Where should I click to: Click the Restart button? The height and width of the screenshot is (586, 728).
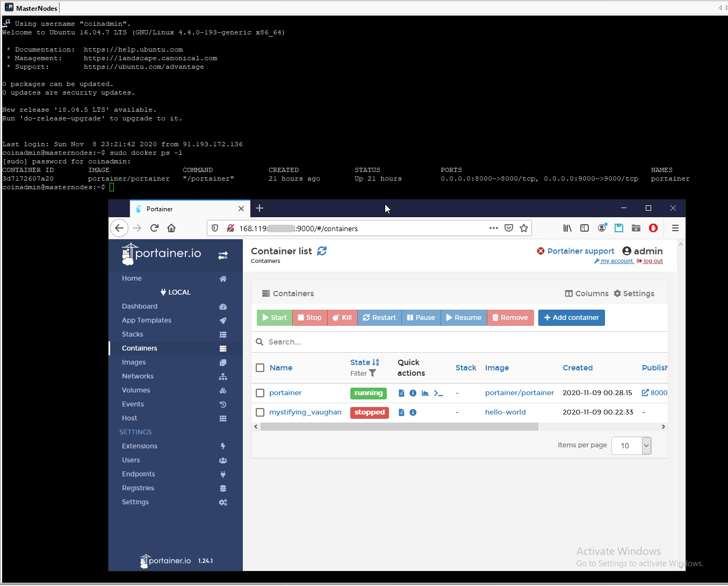click(x=379, y=318)
